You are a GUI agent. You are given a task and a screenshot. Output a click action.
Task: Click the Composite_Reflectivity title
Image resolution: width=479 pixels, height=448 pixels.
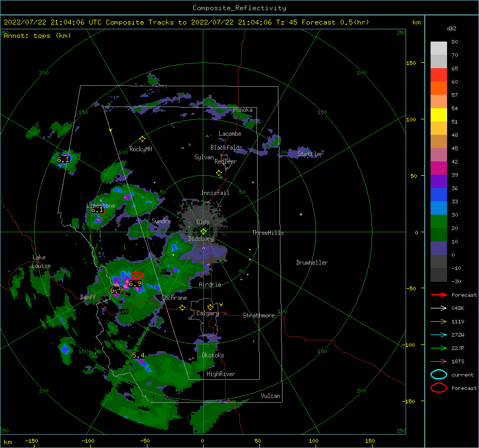coord(240,8)
